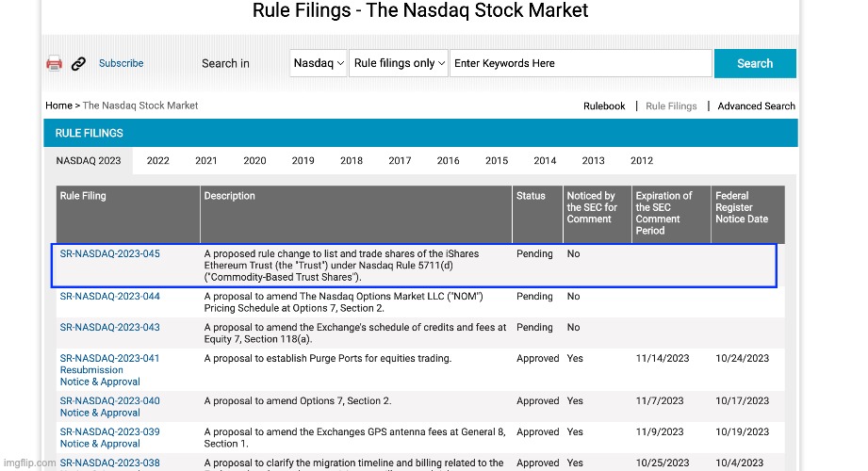
Task: Expand the Rule filings only dropdown
Action: [399, 63]
